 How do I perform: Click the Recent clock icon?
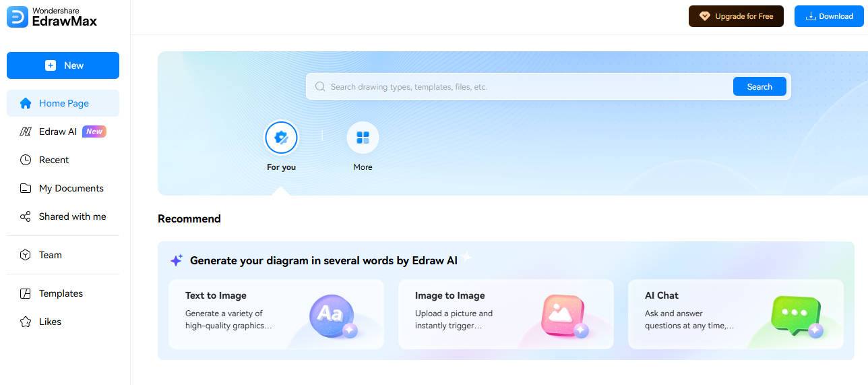[26, 160]
